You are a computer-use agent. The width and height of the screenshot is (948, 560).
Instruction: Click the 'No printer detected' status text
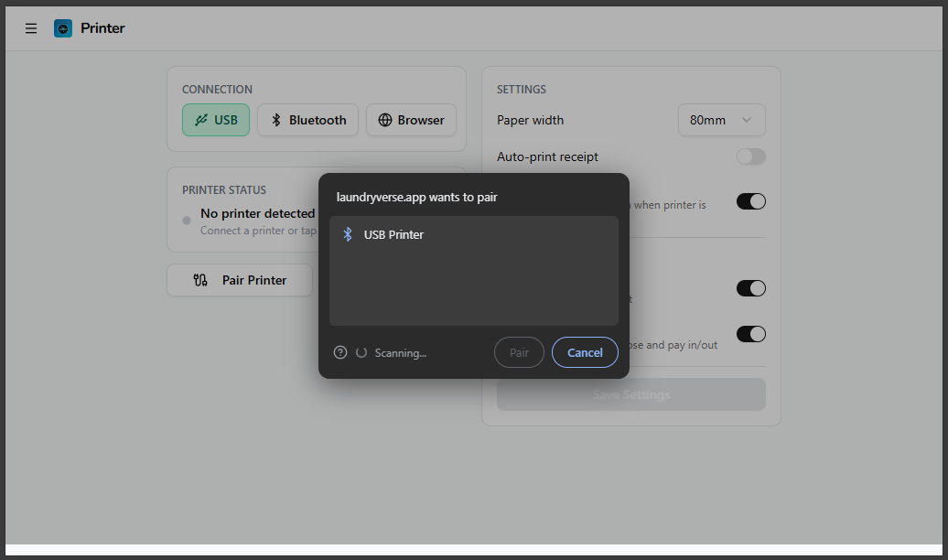click(257, 213)
